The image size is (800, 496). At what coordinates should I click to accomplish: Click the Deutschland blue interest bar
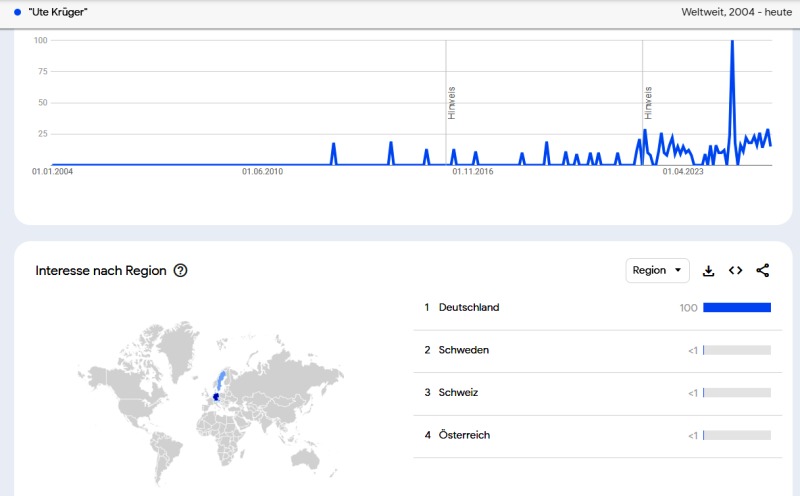pos(737,307)
